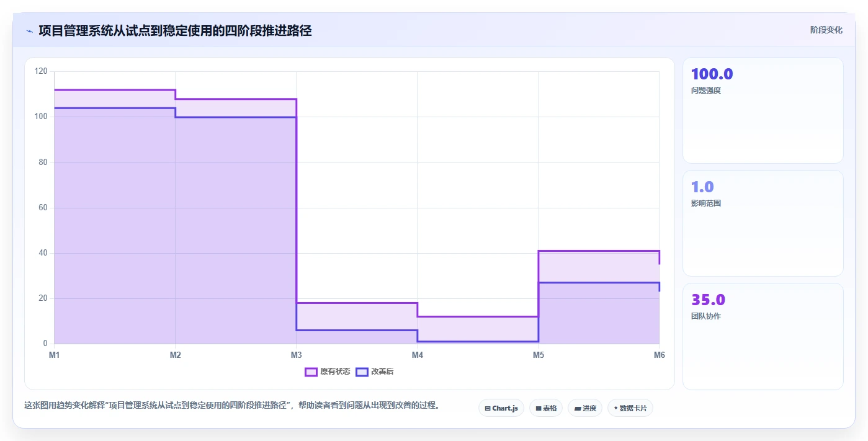Click the 35.0 value in 团队协作 card

[708, 300]
